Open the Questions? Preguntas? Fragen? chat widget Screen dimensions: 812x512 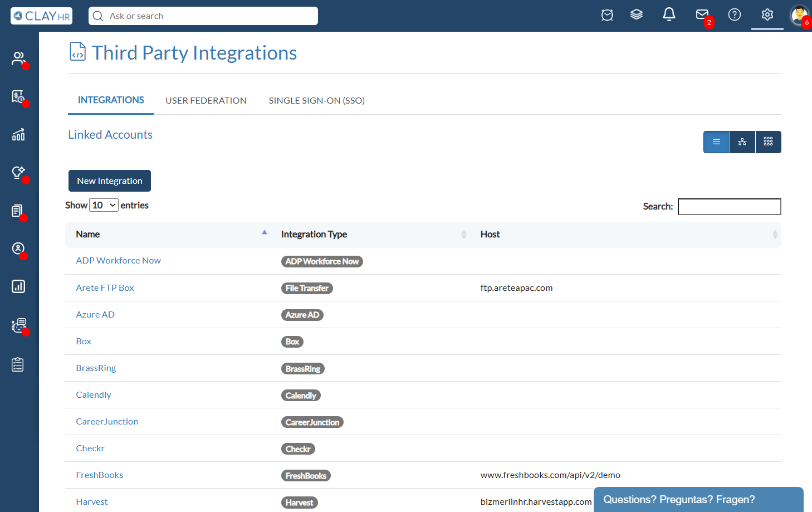698,500
